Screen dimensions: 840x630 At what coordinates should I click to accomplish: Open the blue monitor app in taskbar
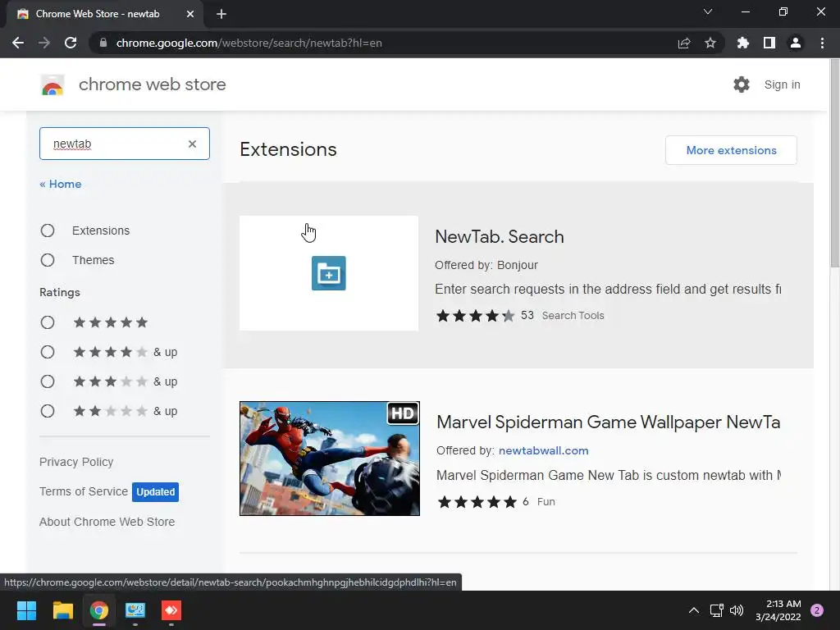click(x=135, y=610)
